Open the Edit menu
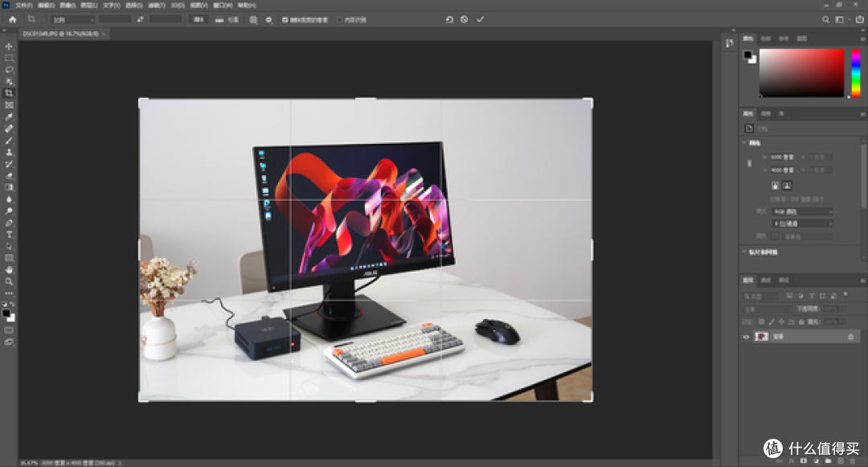 click(x=46, y=5)
